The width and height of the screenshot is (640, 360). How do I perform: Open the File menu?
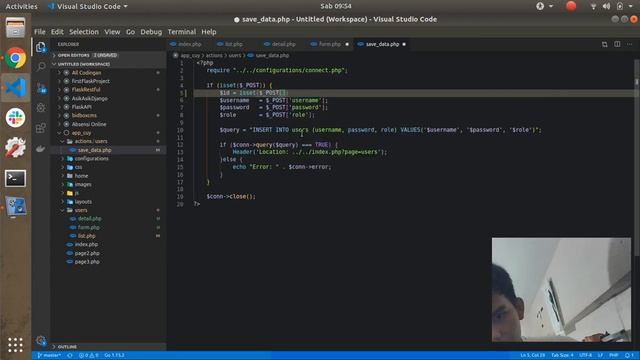[x=40, y=32]
